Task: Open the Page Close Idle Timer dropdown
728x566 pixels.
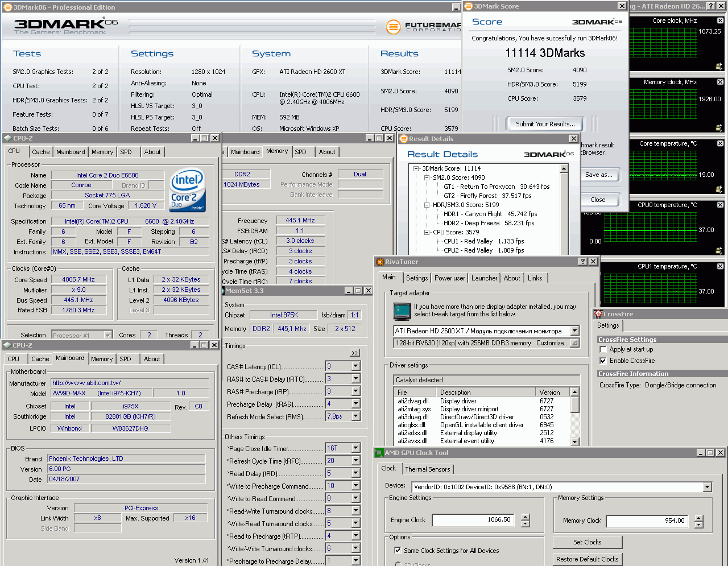Action: coord(355,448)
